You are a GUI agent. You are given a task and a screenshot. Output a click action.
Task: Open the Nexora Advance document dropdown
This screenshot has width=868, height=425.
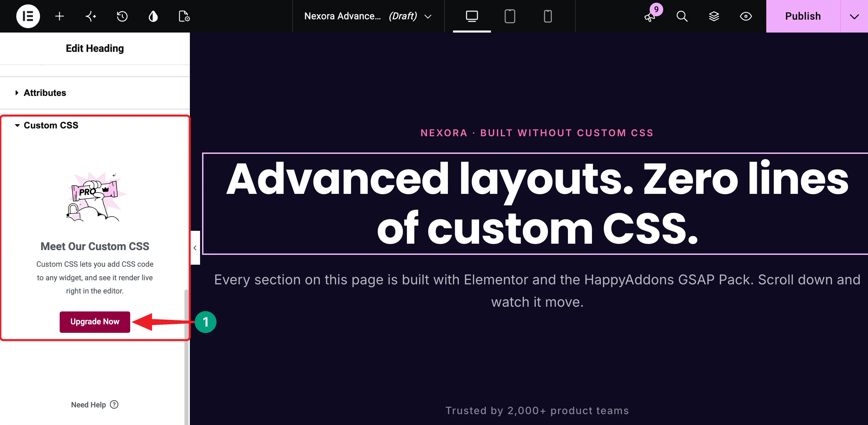[368, 16]
